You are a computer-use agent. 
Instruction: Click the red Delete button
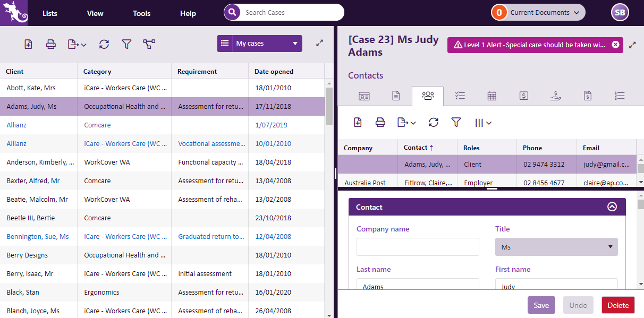(x=618, y=305)
